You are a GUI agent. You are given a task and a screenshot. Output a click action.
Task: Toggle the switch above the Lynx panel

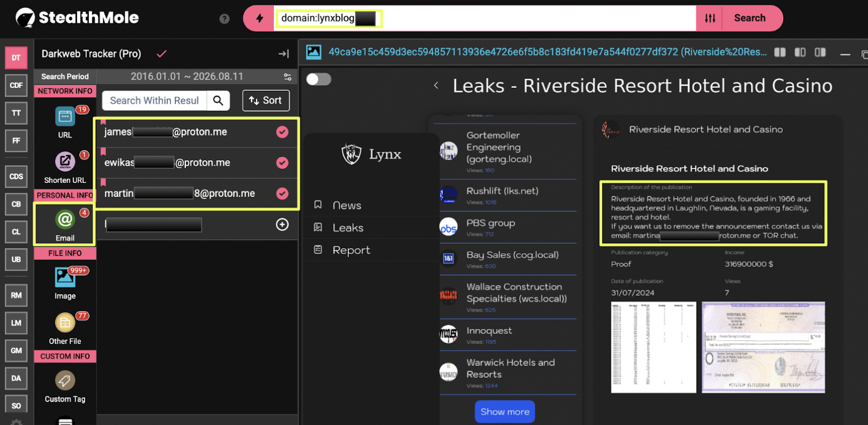tap(319, 79)
